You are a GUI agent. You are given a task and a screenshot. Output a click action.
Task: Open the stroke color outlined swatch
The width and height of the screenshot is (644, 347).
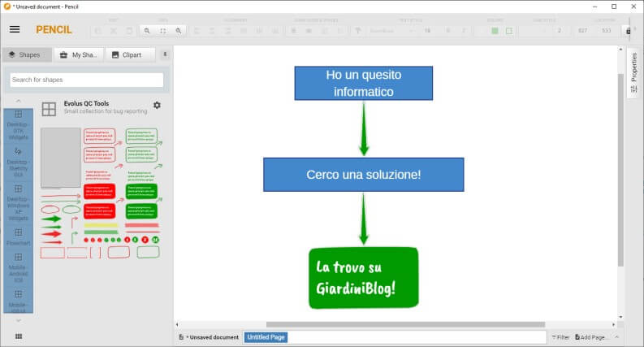[x=509, y=31]
